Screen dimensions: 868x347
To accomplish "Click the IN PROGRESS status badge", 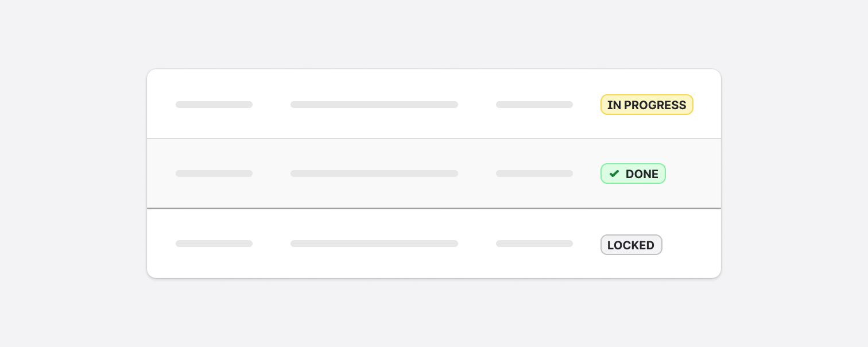I will pos(646,105).
